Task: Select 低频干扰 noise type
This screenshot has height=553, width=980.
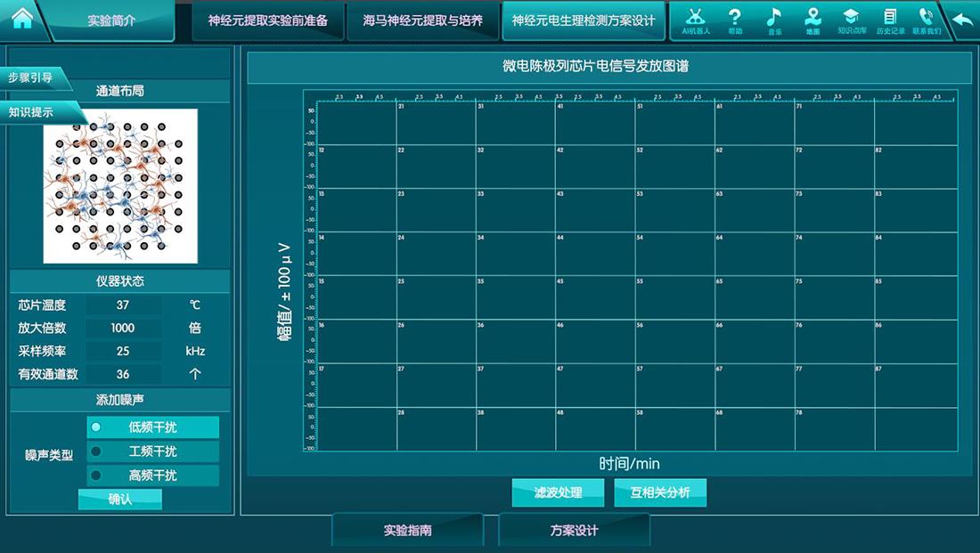Action: pos(152,427)
